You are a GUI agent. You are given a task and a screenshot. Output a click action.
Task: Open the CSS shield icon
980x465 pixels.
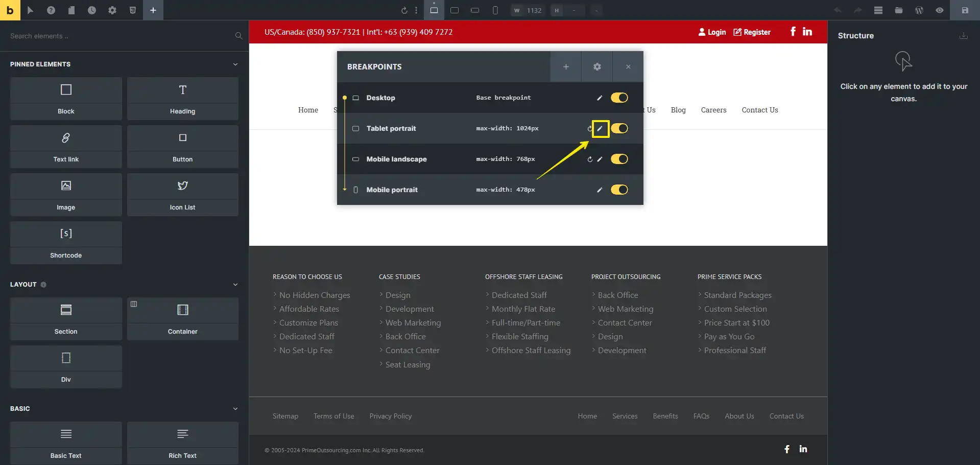tap(133, 10)
